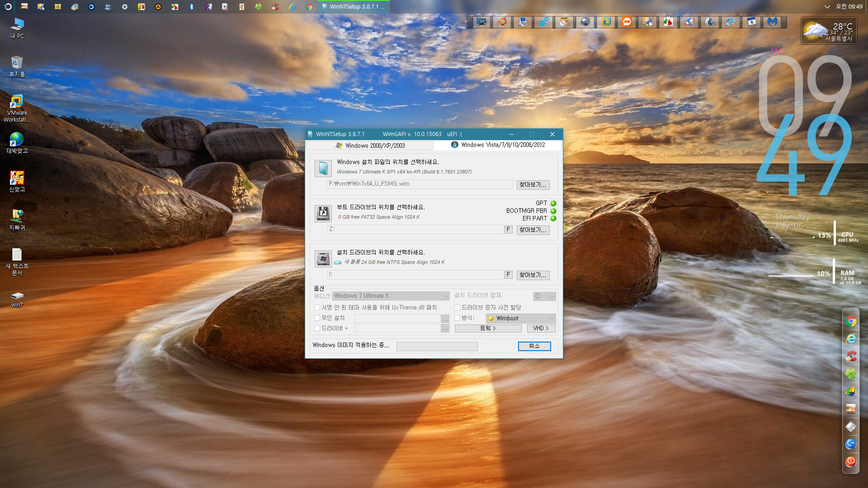Image resolution: width=868 pixels, height=488 pixels.
Task: Open My PC (내 PC) desktop icon
Action: click(x=17, y=28)
